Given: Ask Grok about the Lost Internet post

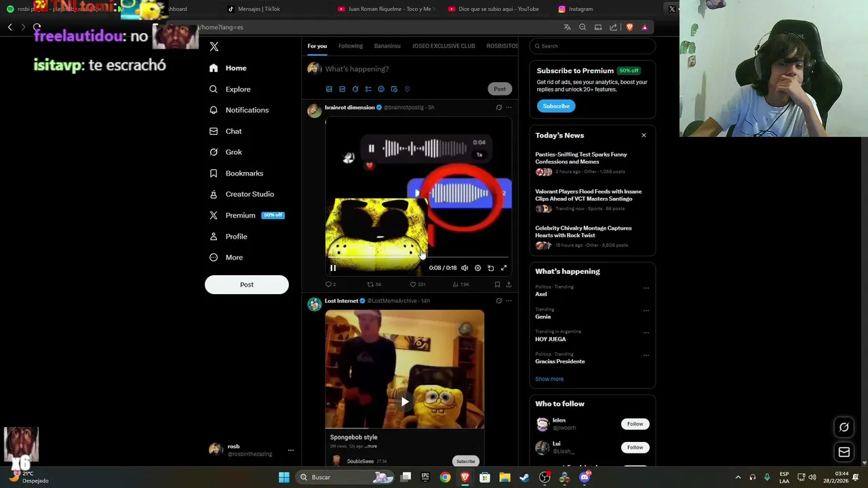Looking at the screenshot, I should pyautogui.click(x=498, y=301).
